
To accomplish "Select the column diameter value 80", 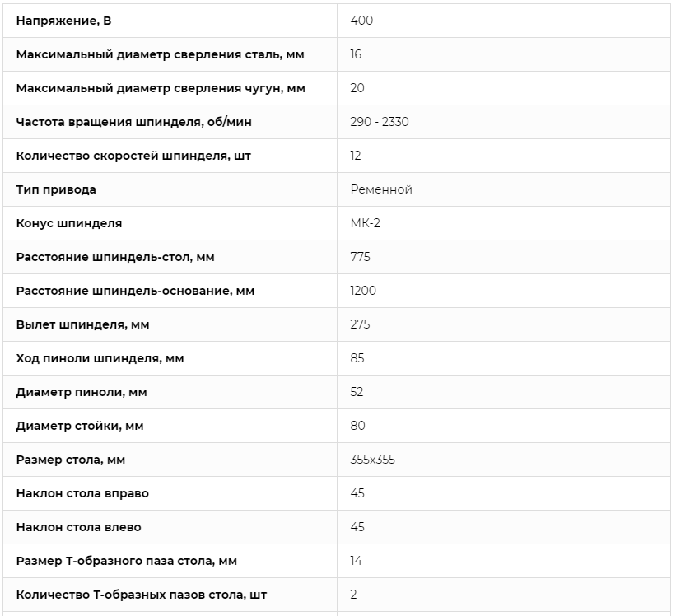I will click(358, 426).
